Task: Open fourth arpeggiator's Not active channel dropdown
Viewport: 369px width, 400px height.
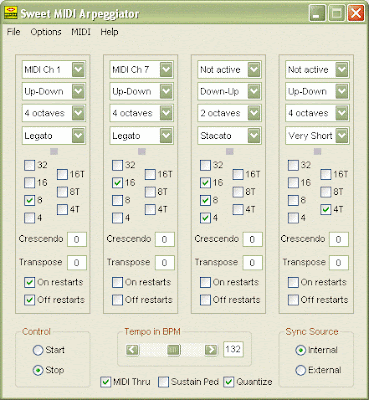Action: (342, 70)
